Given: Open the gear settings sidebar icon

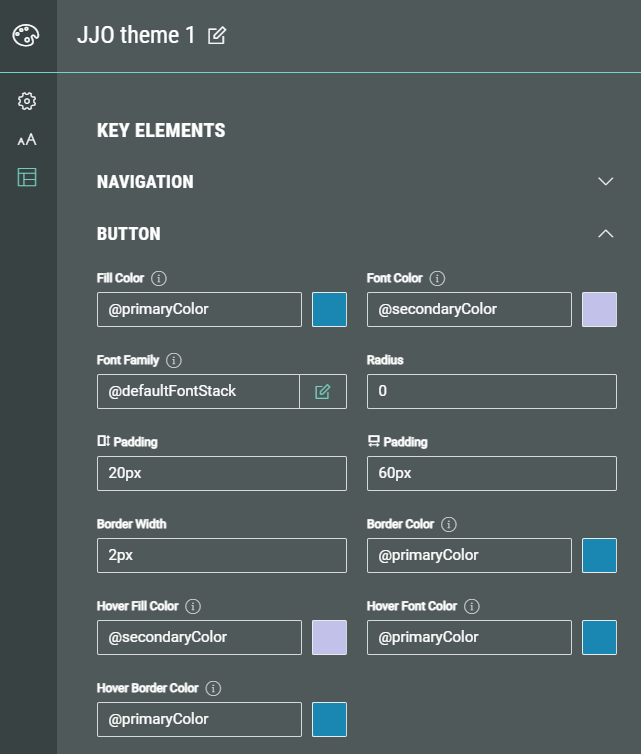Looking at the screenshot, I should coord(27,101).
